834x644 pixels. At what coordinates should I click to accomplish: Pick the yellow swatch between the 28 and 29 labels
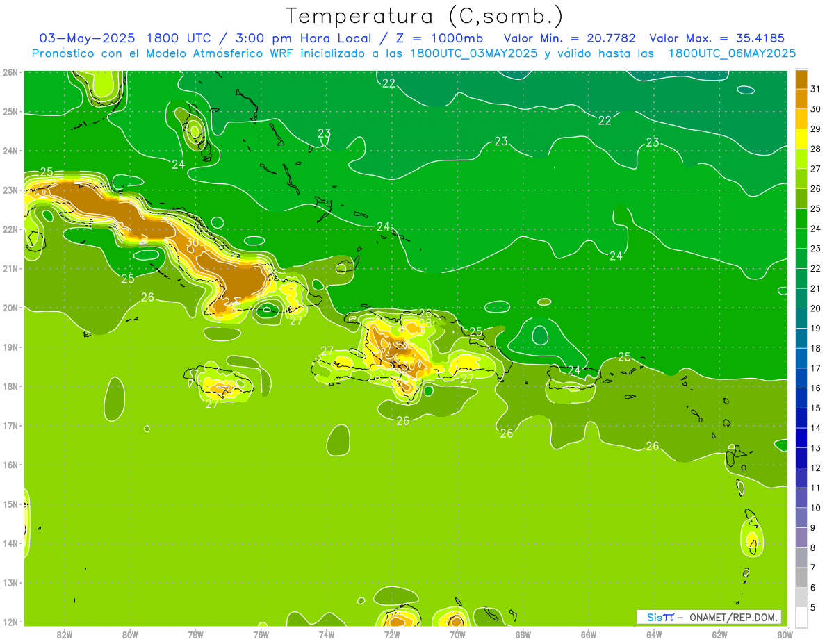pos(801,139)
